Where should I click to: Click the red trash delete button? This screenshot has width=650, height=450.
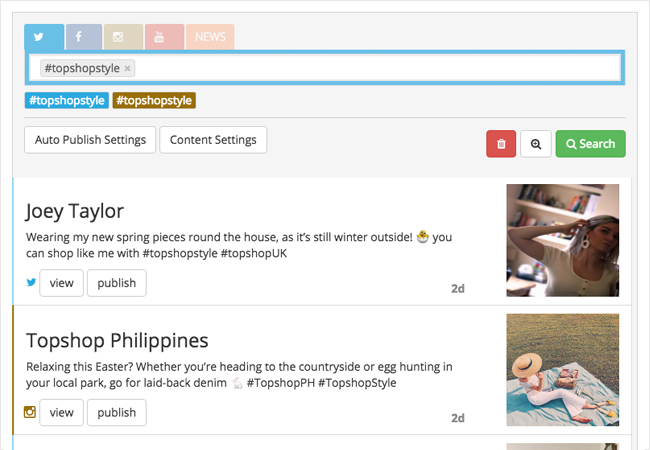tap(501, 144)
